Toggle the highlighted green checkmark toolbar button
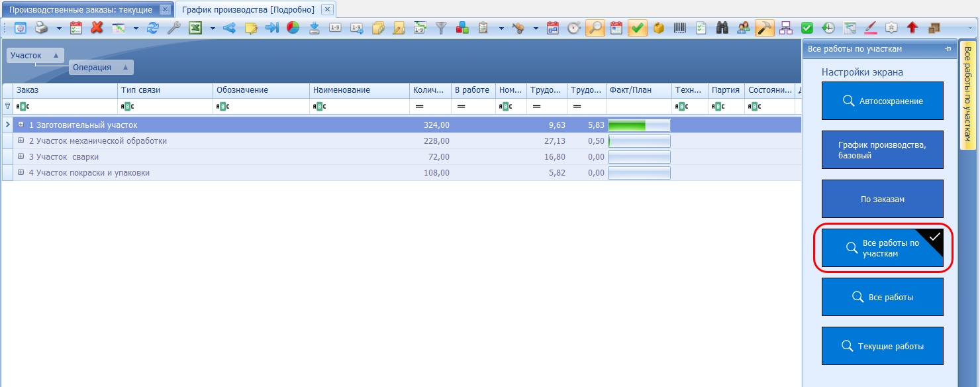 click(x=638, y=28)
